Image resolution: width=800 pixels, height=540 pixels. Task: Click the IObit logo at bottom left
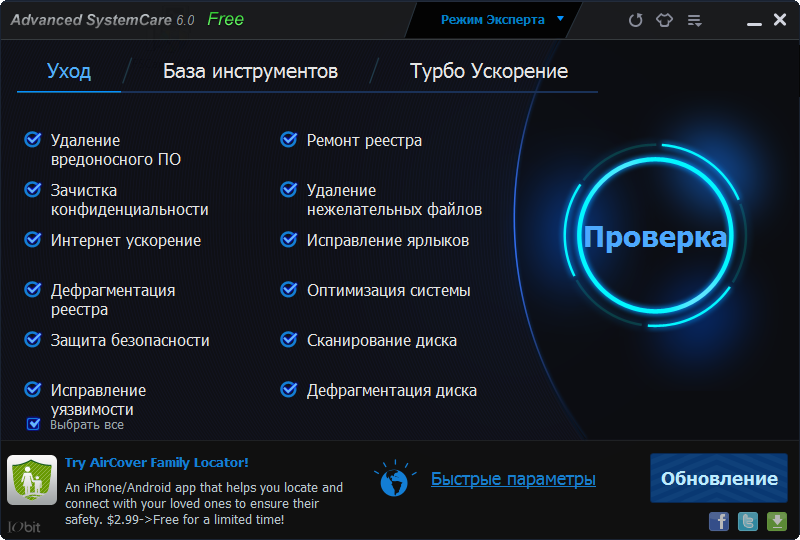point(24,527)
